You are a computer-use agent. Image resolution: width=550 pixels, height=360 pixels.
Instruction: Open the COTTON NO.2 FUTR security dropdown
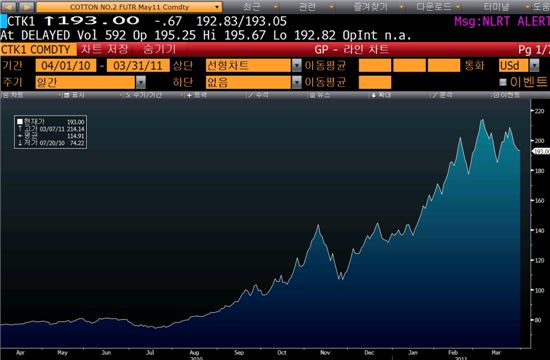coord(129,7)
